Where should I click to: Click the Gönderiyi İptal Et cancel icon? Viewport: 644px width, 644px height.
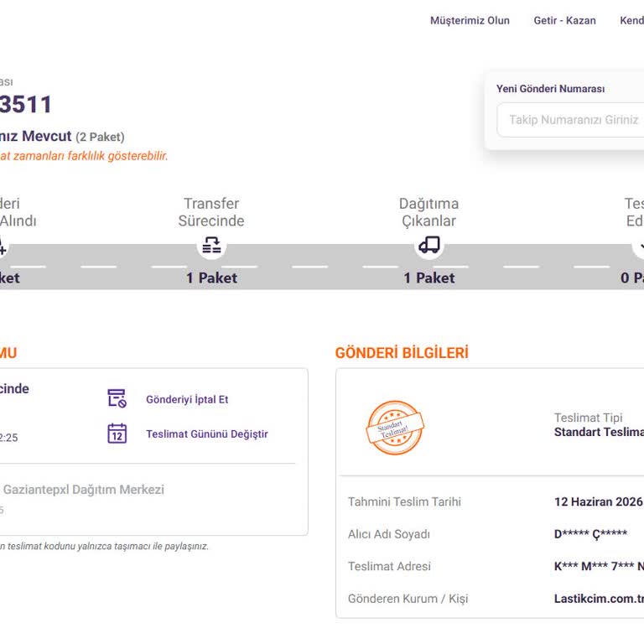117,398
